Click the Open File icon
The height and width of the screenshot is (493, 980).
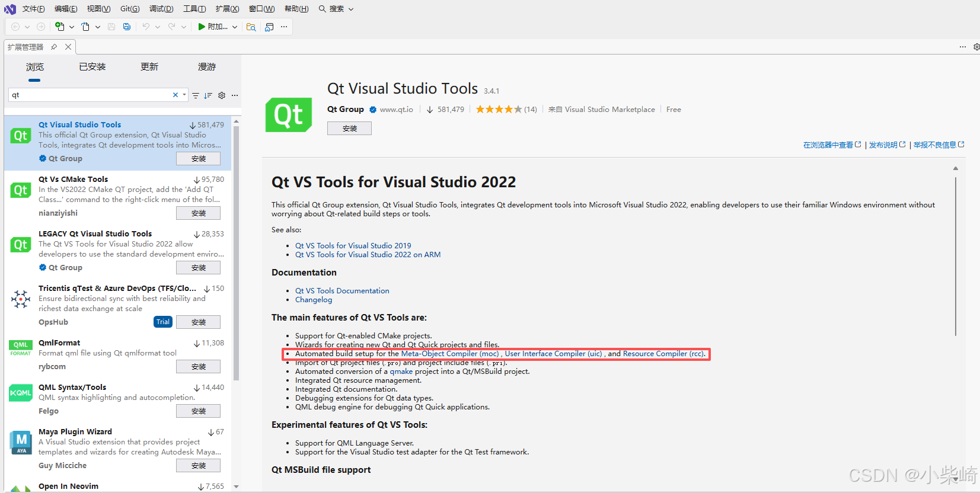[x=85, y=27]
